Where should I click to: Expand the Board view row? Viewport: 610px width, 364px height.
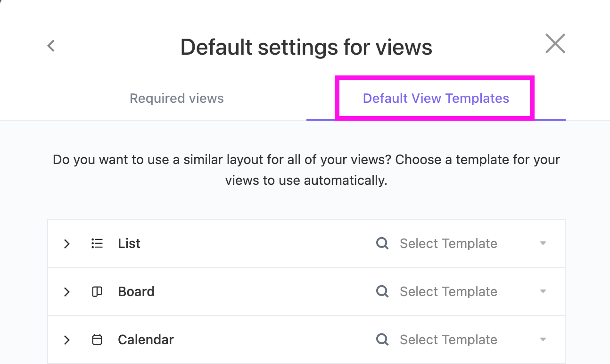(x=67, y=292)
